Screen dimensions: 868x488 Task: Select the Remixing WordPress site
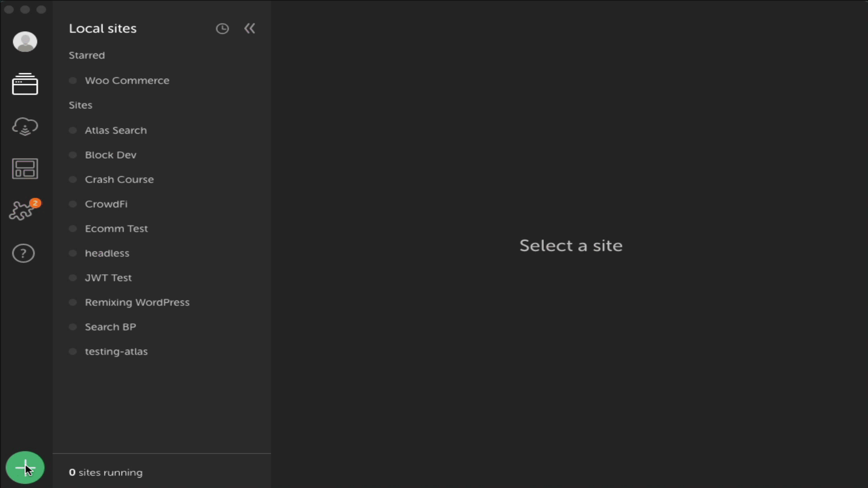pos(137,302)
